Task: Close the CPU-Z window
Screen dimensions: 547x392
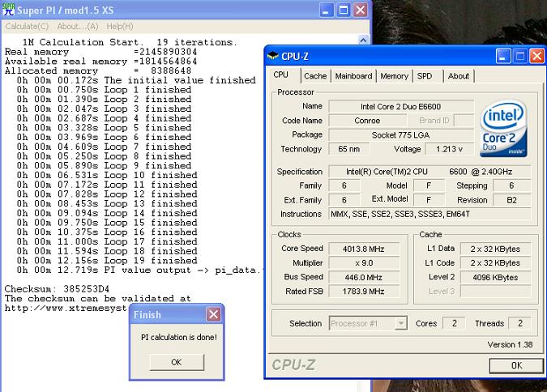Action: [x=537, y=56]
